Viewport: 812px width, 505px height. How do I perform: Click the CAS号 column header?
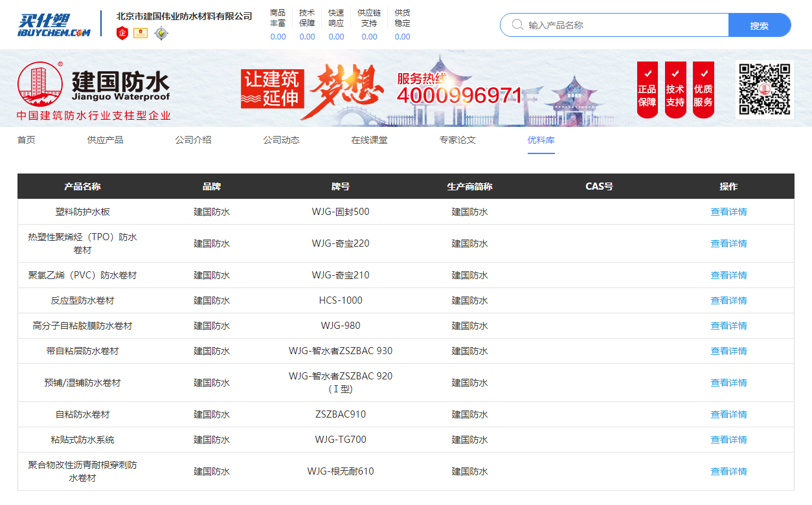pos(599,186)
